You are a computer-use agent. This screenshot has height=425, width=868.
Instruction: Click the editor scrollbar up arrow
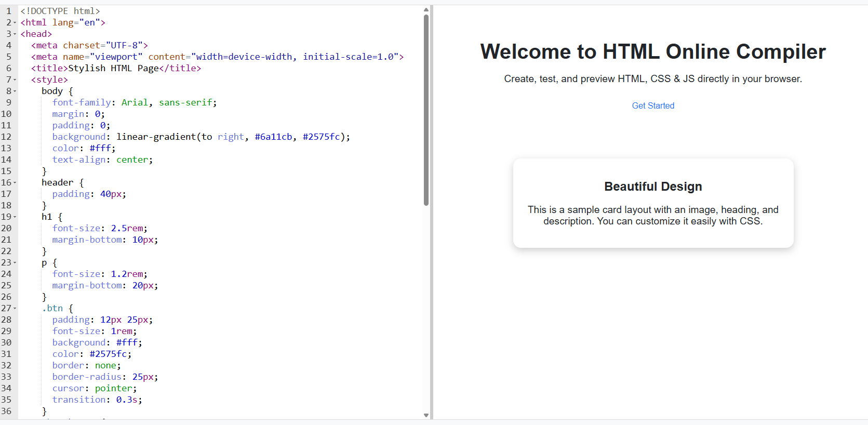[x=426, y=9]
